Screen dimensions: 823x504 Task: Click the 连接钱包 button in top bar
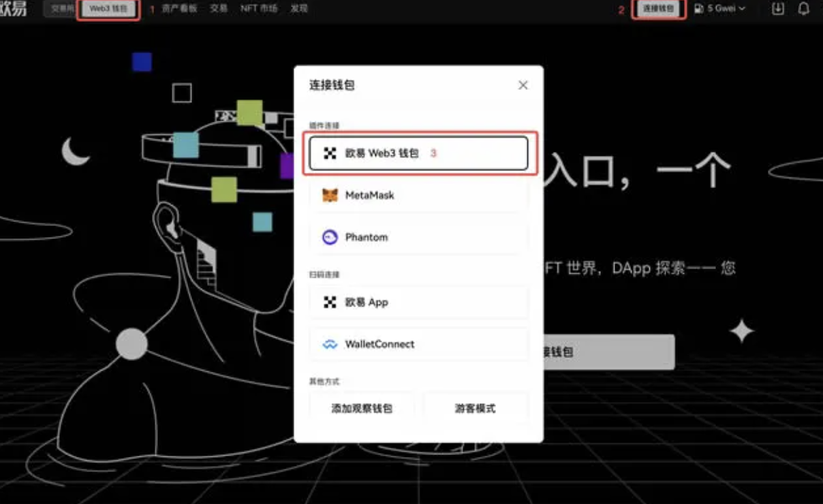point(657,10)
